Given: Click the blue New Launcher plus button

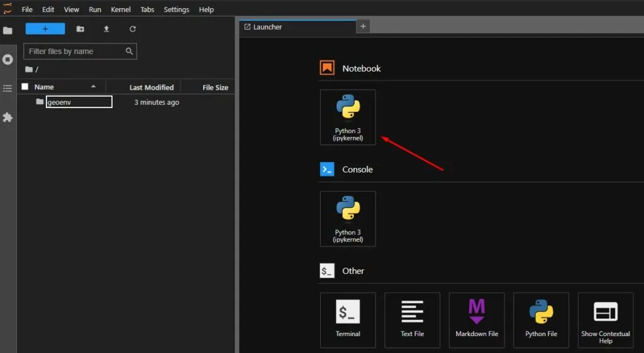Looking at the screenshot, I should [x=45, y=29].
